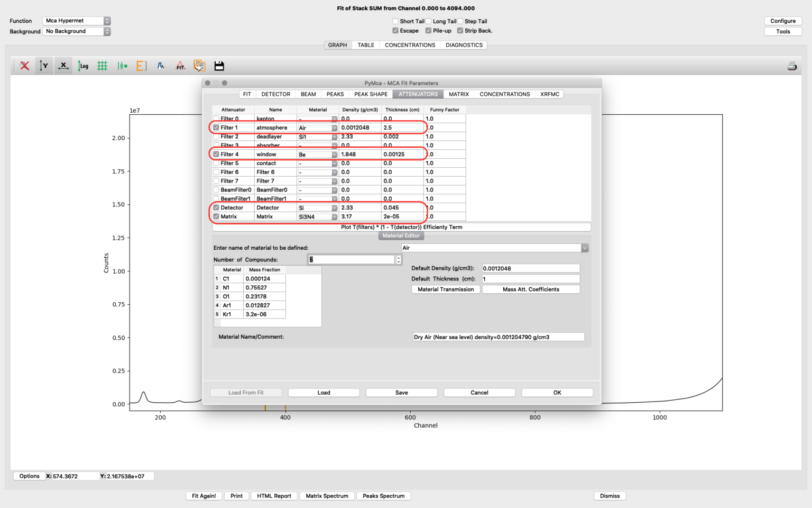Activate the FIT toolbar icon
The width and height of the screenshot is (812, 508).
(x=180, y=66)
